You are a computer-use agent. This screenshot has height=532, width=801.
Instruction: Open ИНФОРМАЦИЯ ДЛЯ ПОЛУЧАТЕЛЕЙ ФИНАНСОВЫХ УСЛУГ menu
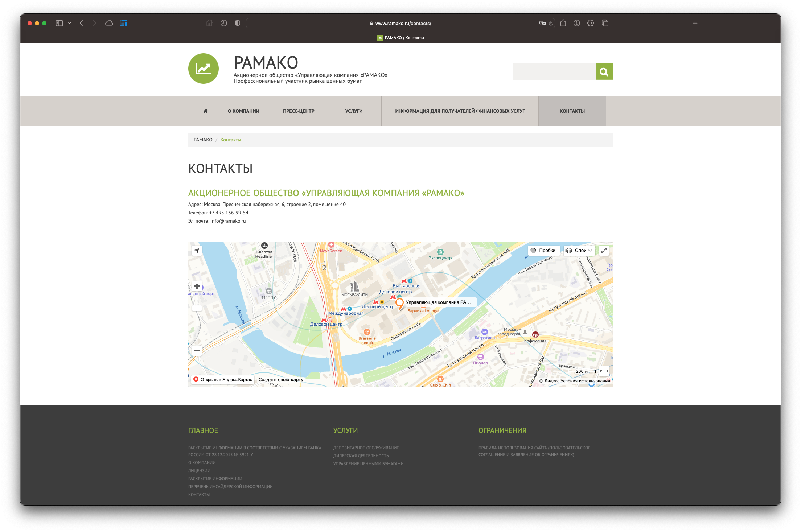coord(460,111)
